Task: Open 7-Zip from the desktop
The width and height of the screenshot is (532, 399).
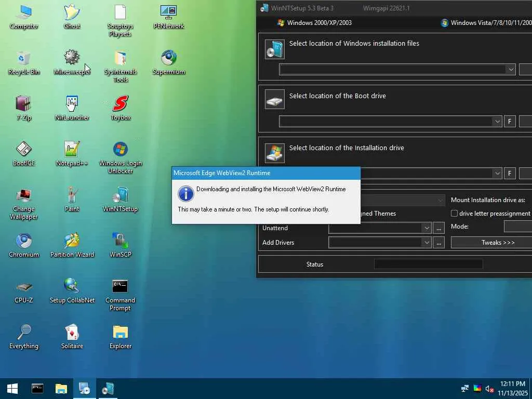Action: pos(24,109)
